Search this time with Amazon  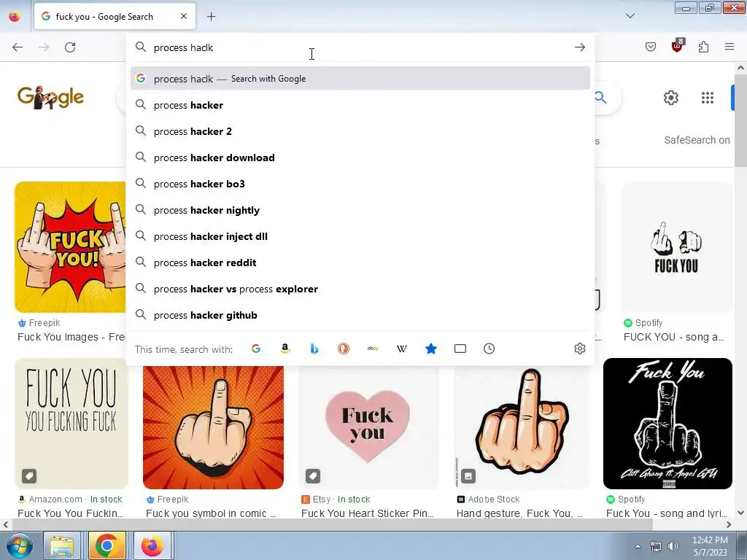[285, 349]
